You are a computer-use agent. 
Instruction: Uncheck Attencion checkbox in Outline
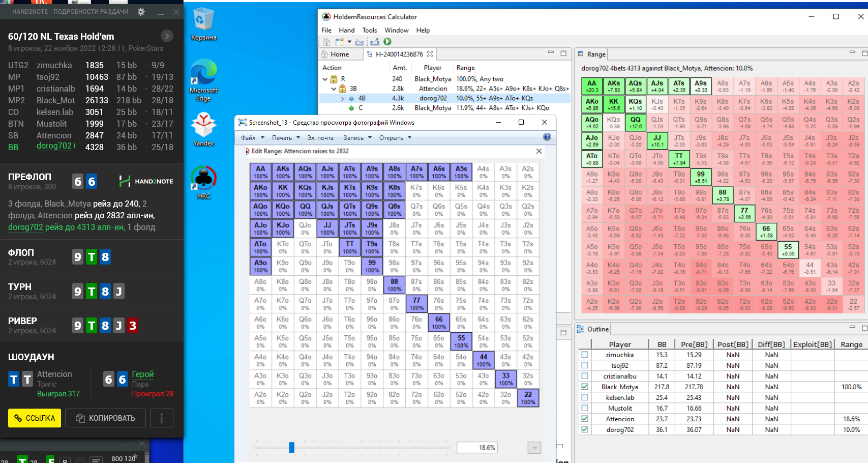pos(585,419)
